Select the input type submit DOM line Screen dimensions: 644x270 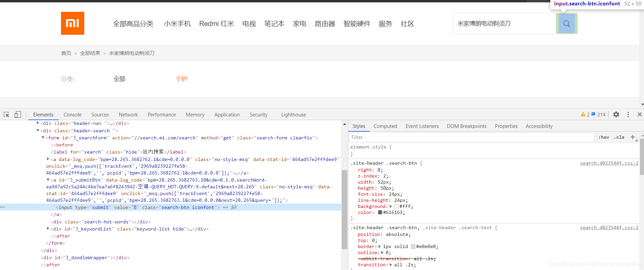pyautogui.click(x=171, y=207)
